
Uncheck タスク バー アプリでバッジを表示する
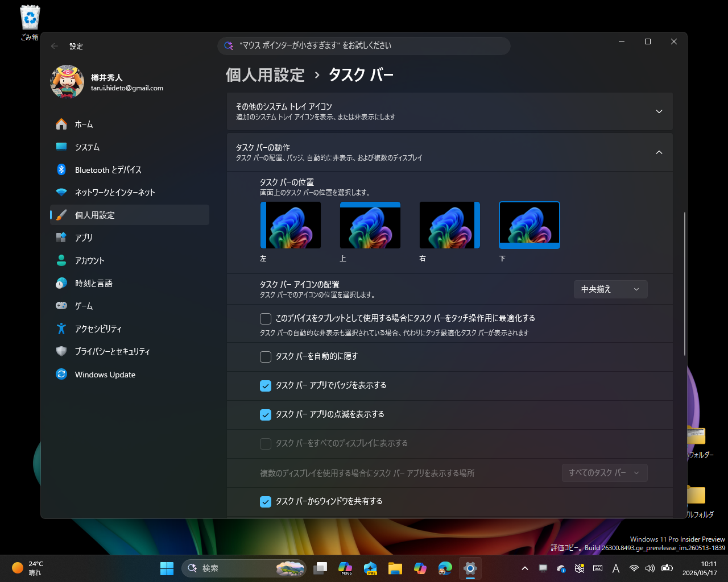266,385
